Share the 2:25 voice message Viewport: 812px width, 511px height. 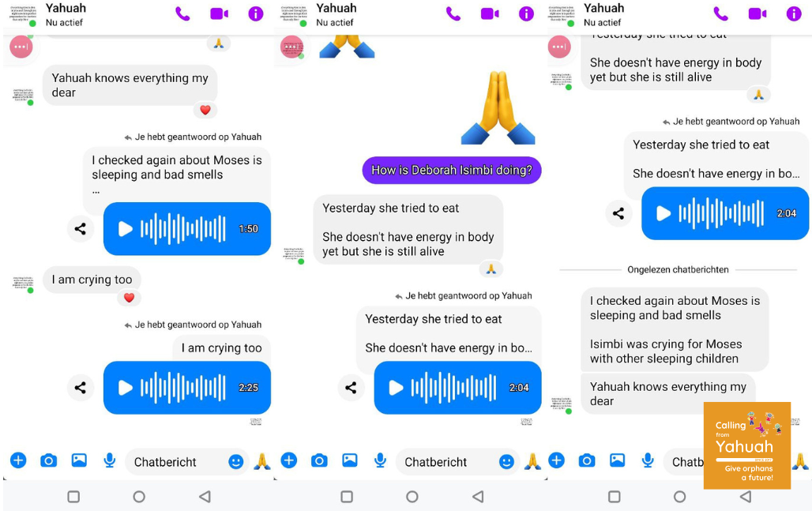point(81,388)
